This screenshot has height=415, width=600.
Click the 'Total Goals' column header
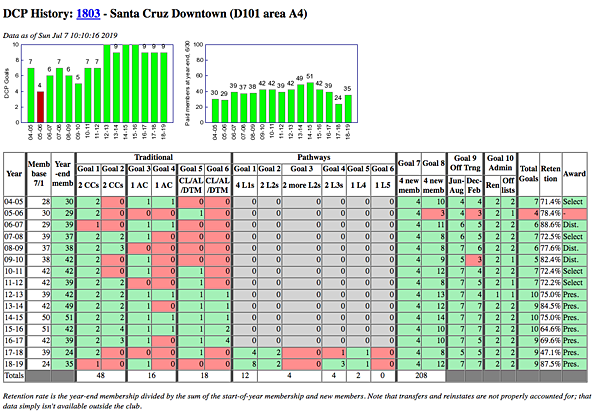click(528, 174)
